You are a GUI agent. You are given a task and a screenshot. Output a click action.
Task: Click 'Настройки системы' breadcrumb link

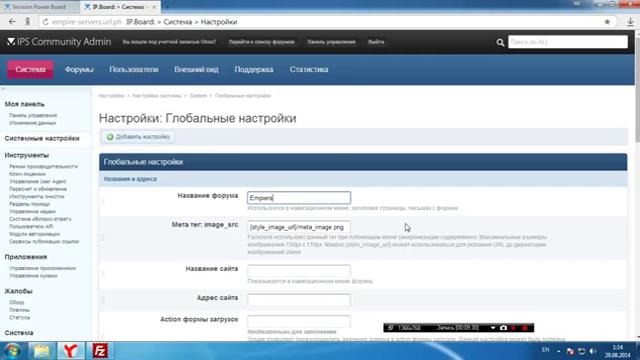[156, 96]
